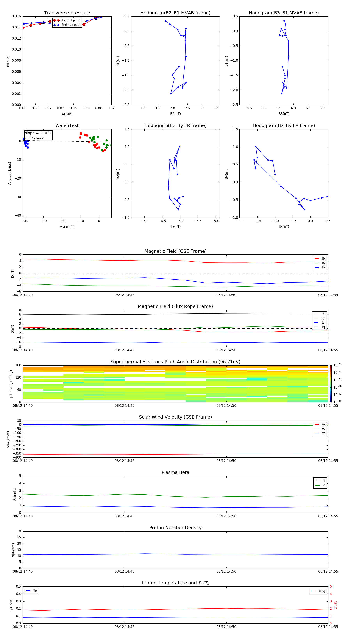Screen dimensions: 351x644
Task: Click the beta legend box in Plasma Beta plot
Action: (x=320, y=483)
